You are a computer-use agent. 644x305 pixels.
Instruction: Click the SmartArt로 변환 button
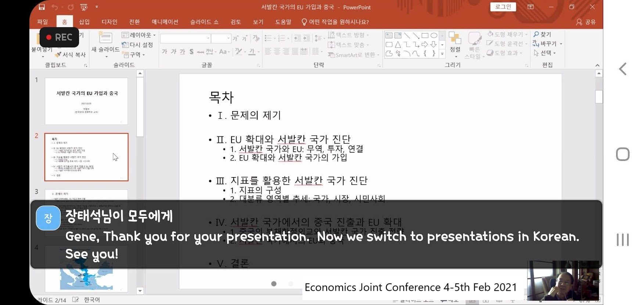pos(354,55)
